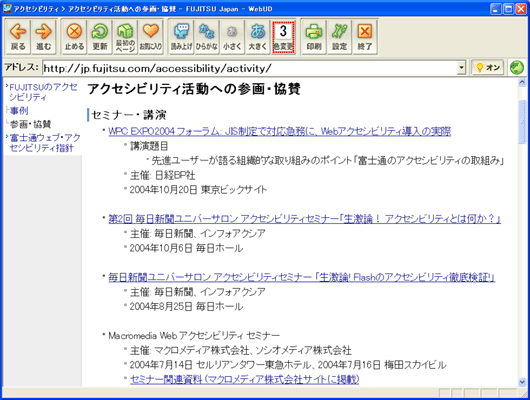Click 2004年10月6日 毎日ホール text
Image resolution: width=530 pixels, height=400 pixels.
coord(186,248)
